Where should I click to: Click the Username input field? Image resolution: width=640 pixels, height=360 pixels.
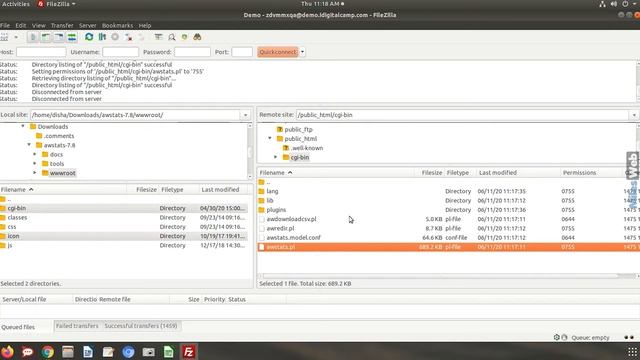point(120,52)
